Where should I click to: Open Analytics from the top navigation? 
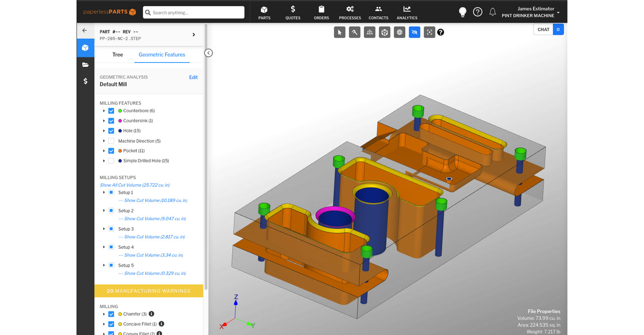[406, 12]
